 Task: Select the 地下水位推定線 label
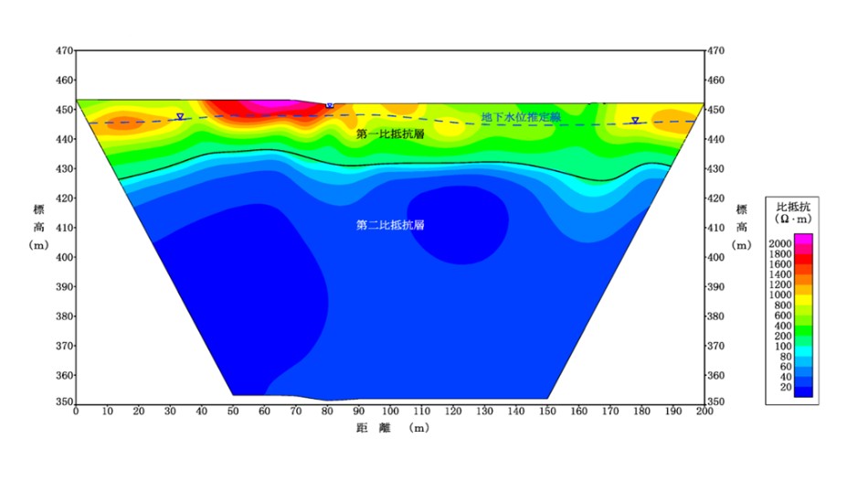tap(521, 116)
